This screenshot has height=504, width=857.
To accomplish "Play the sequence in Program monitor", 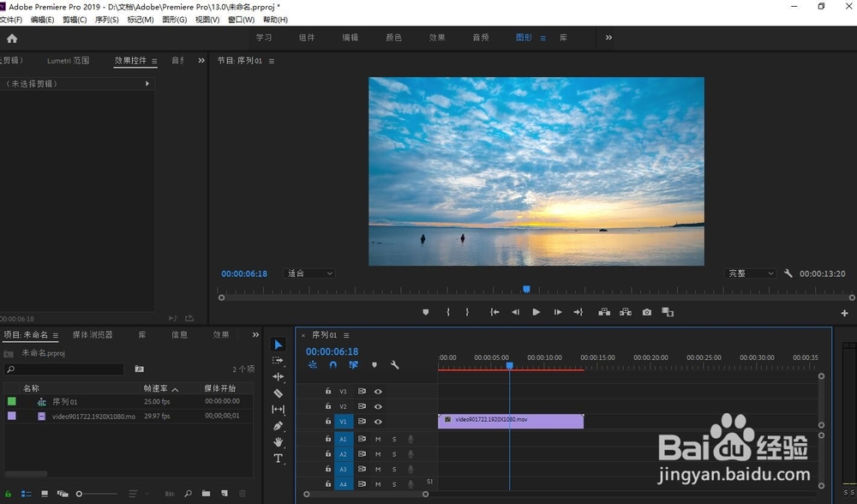I will pos(536,312).
